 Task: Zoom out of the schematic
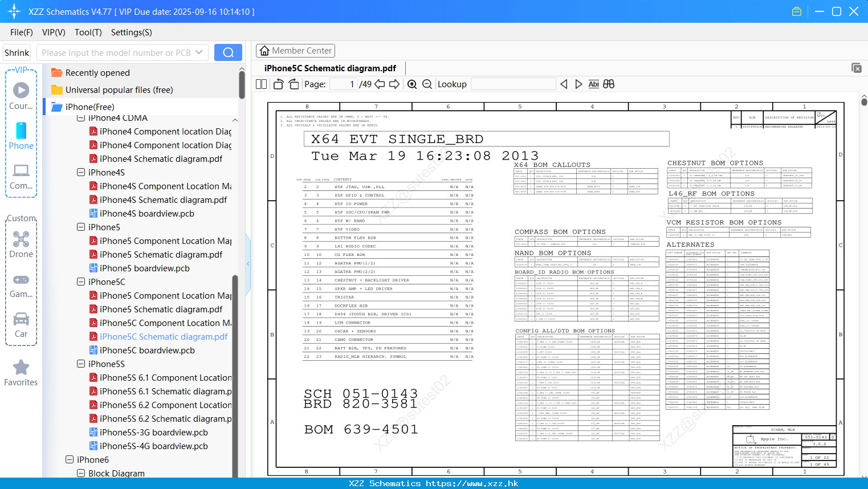(427, 84)
